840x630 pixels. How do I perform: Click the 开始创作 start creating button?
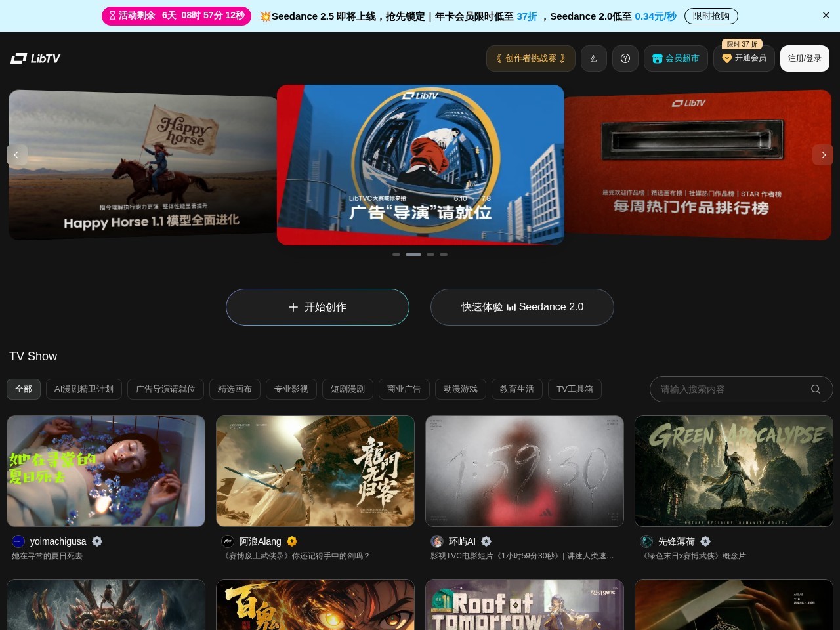[x=318, y=307]
